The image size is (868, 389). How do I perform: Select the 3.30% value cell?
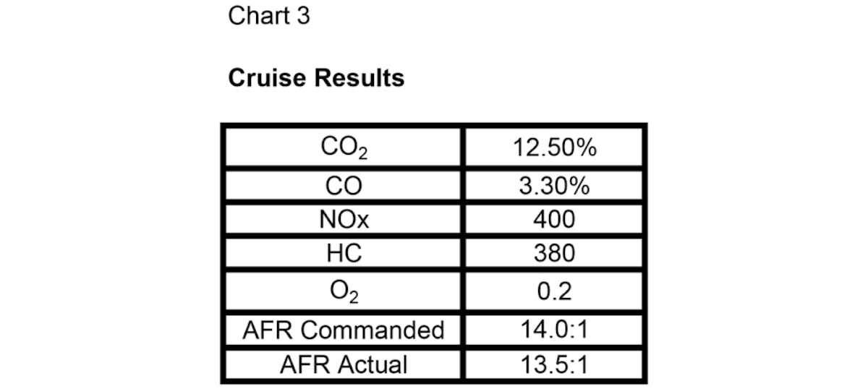coord(555,187)
